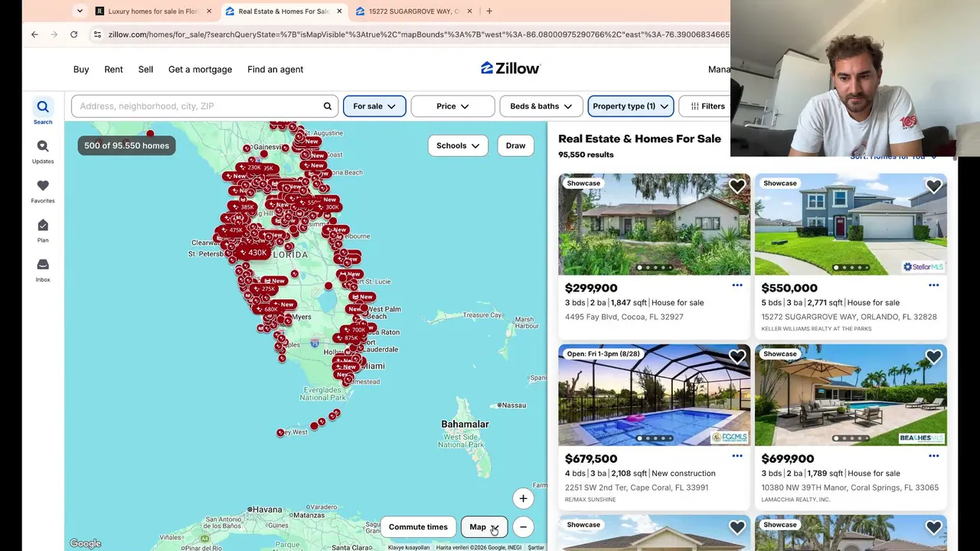The image size is (980, 551).
Task: Click the Draw button on the map
Action: (x=516, y=145)
